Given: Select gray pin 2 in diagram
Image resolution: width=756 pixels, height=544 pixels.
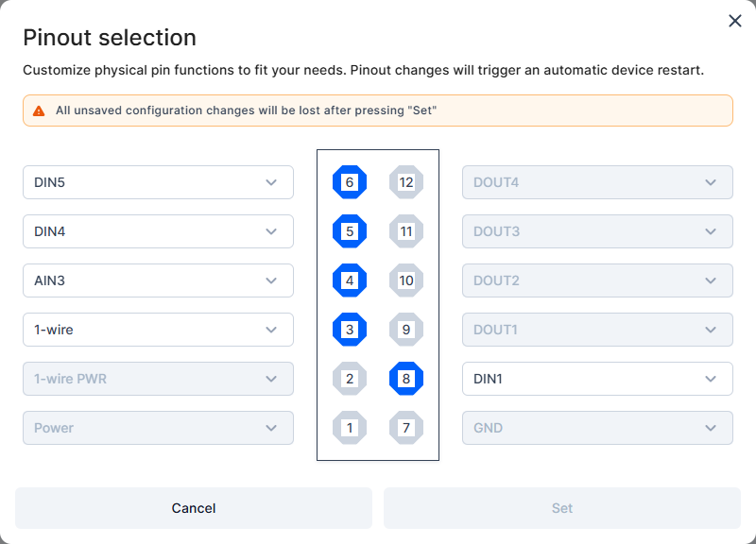Looking at the screenshot, I should click(x=350, y=379).
